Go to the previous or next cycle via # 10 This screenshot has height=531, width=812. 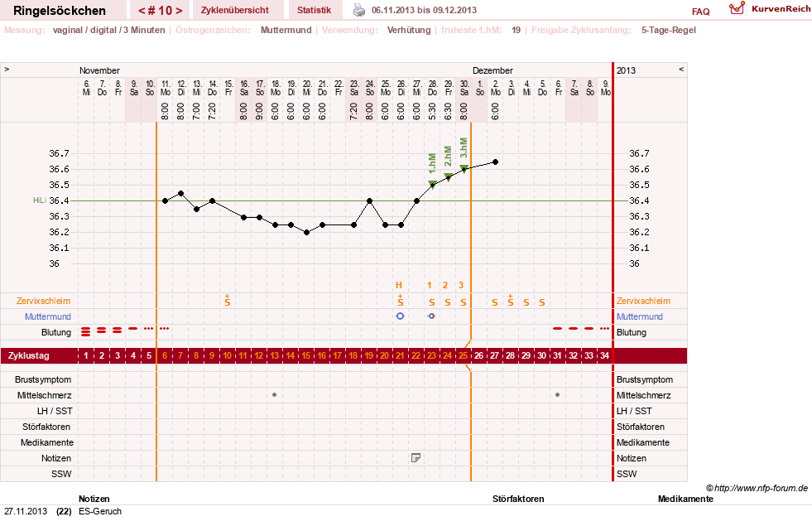point(160,11)
